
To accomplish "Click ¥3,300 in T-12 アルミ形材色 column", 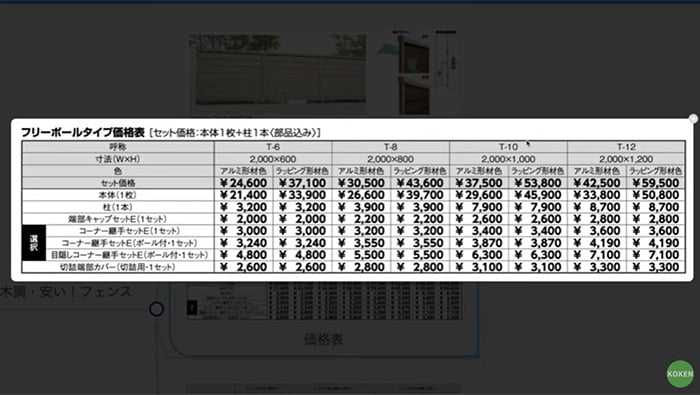I will 597,267.
